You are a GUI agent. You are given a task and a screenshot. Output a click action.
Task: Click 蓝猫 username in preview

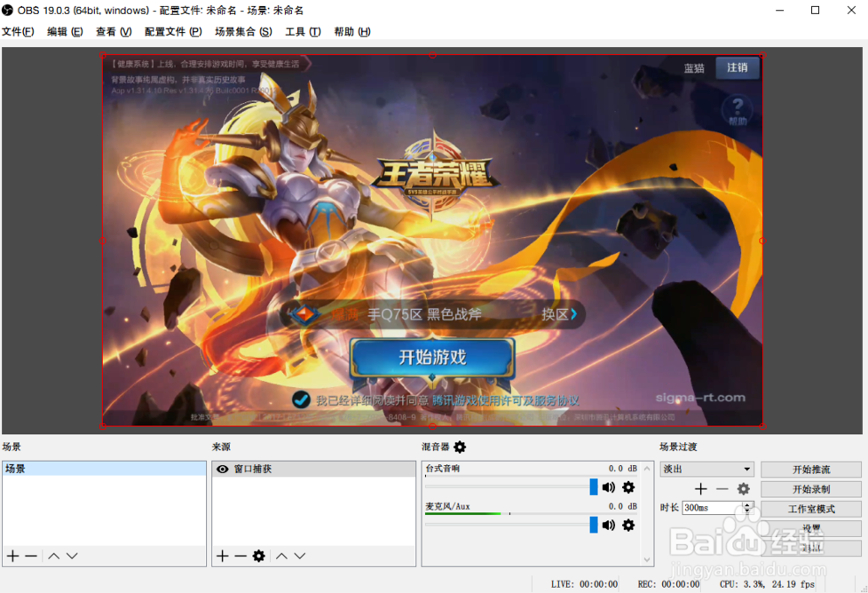pos(694,68)
